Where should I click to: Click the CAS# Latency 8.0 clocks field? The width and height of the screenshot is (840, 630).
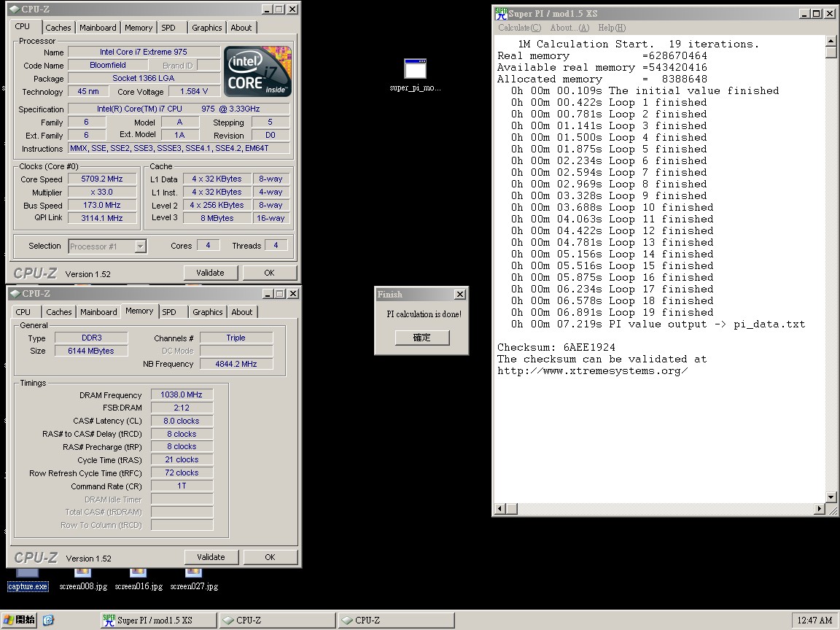pos(182,421)
